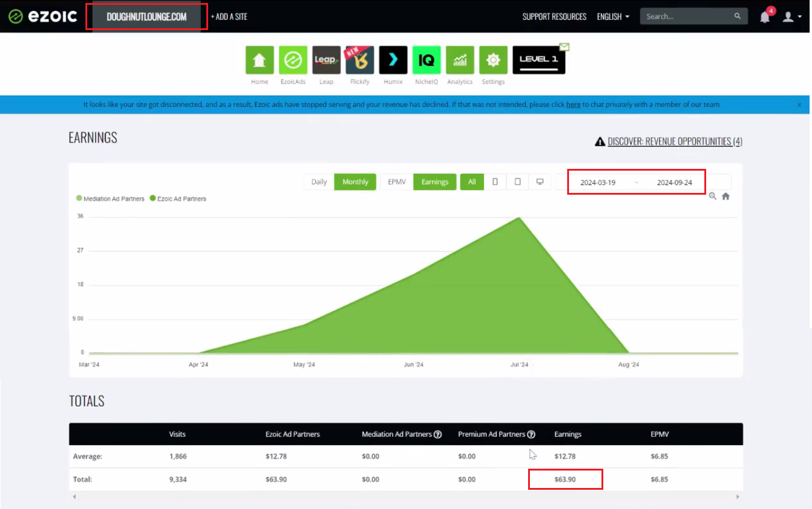This screenshot has height=509, width=812.
Task: Filter chart by desktop device icon
Action: coord(540,181)
